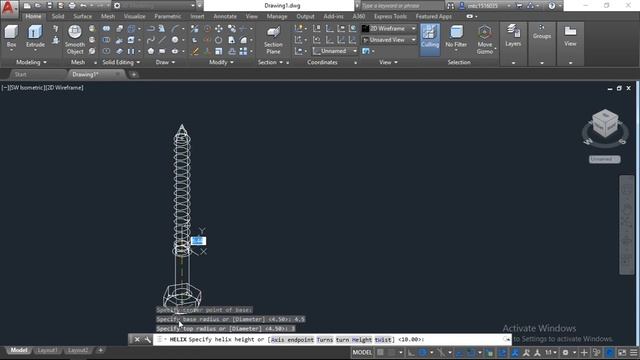Image resolution: width=640 pixels, height=360 pixels.
Task: Click the Polygon tool in Draw panel
Action: [x=151, y=51]
